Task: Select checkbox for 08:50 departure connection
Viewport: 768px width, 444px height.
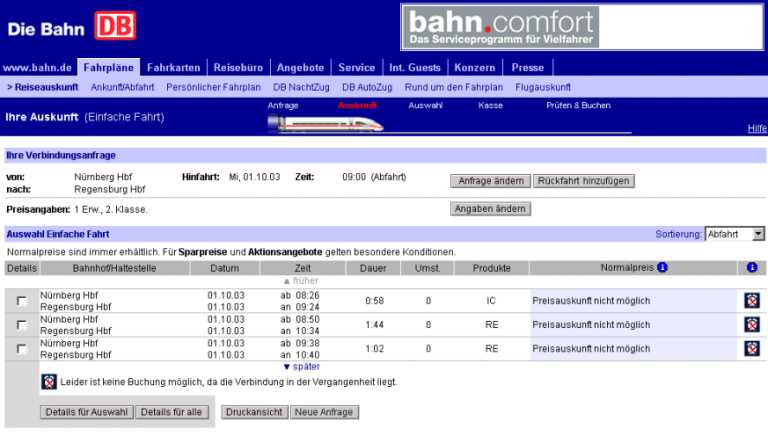Action: [x=22, y=324]
